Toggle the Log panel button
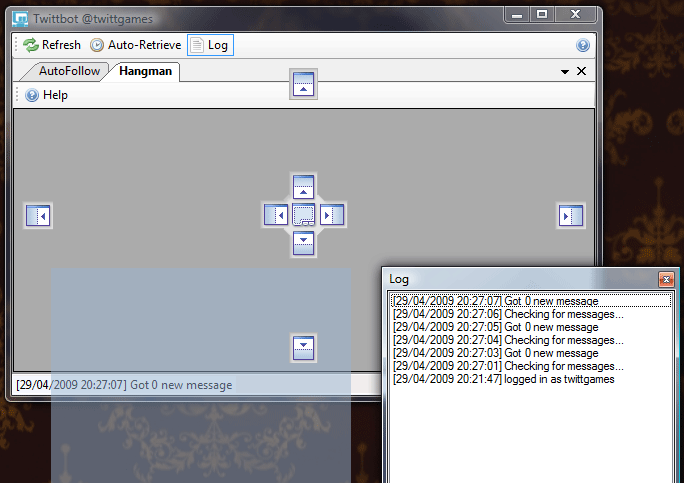 coord(210,45)
